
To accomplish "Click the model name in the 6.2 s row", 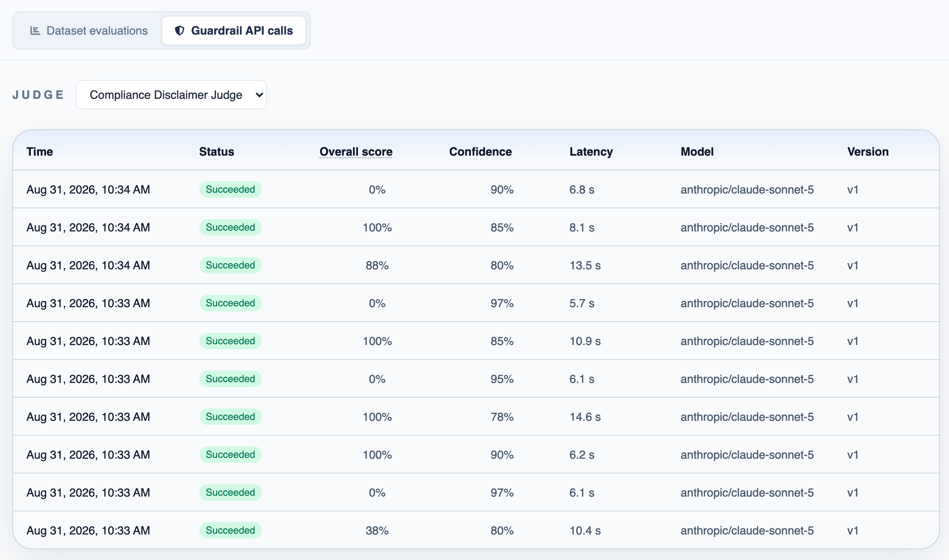I will point(747,455).
